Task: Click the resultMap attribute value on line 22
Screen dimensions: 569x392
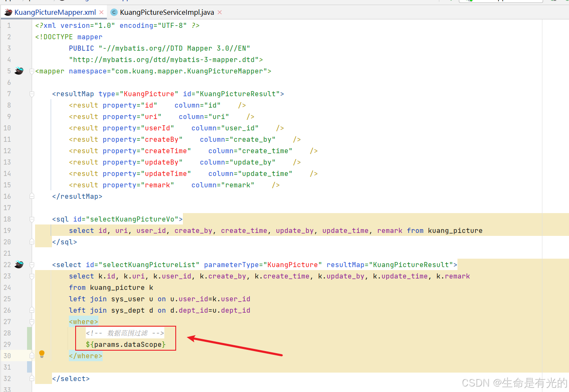Action: [411, 265]
